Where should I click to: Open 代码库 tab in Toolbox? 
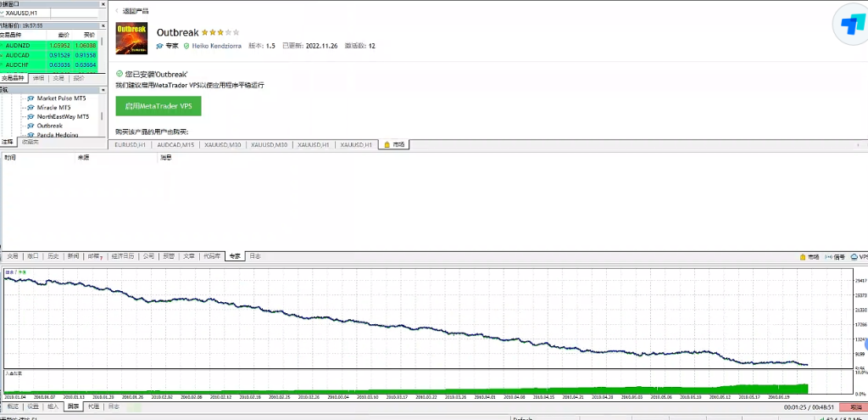pos(212,256)
